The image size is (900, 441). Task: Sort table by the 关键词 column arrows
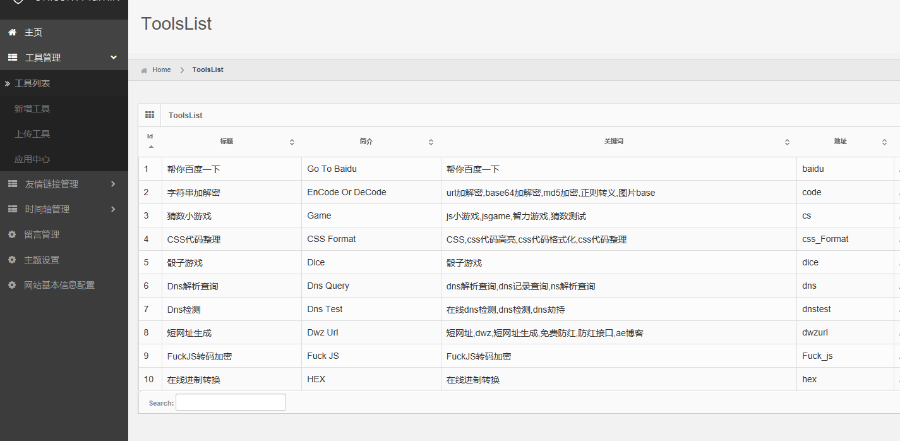(787, 142)
